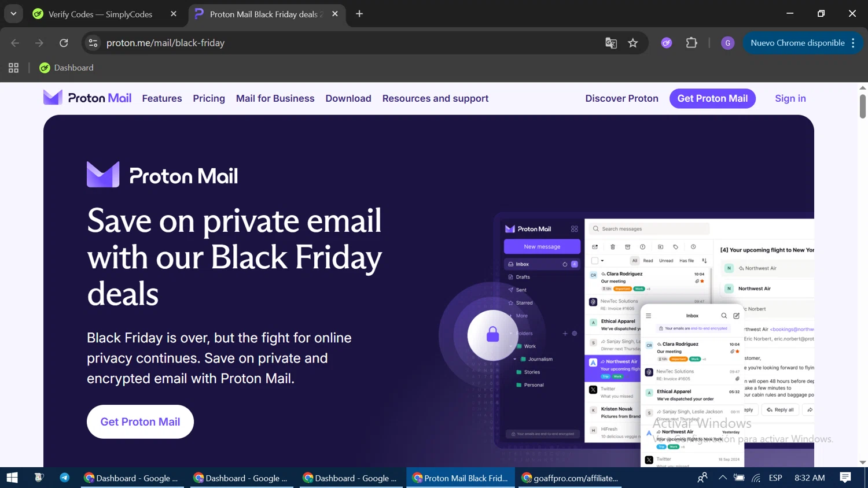The height and width of the screenshot is (488, 868).
Task: Open Discover Proton menu
Action: (x=621, y=98)
